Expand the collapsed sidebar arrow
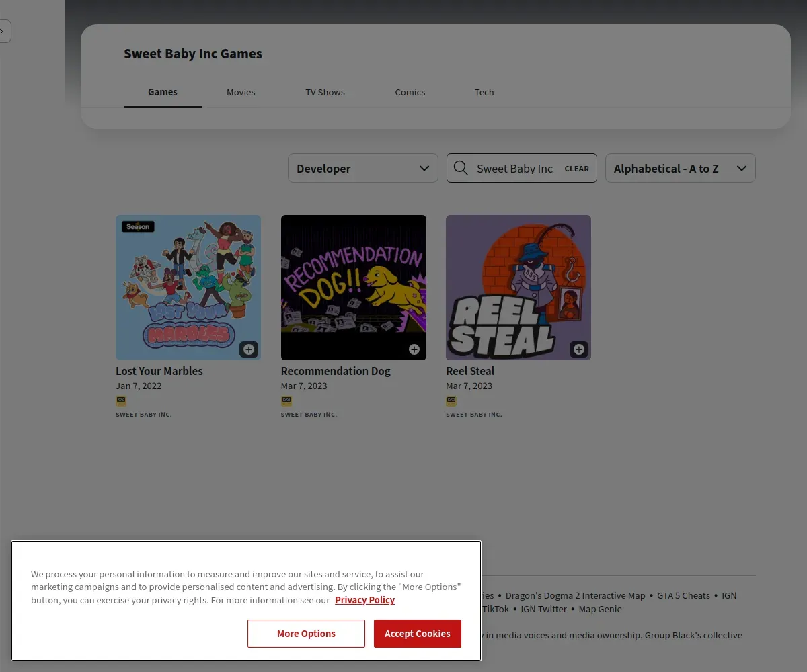807x672 pixels. click(x=3, y=31)
